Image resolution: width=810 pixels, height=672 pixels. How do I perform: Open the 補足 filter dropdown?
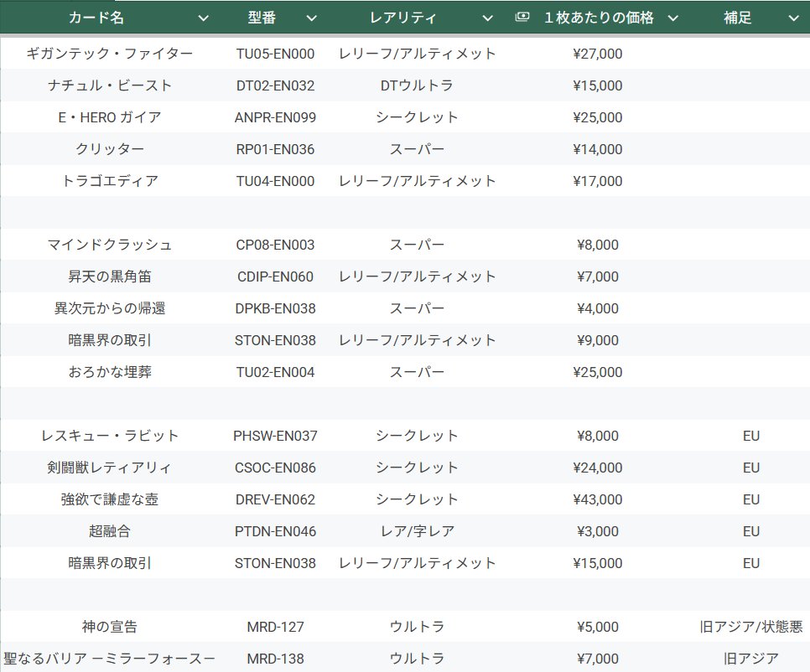point(794,17)
